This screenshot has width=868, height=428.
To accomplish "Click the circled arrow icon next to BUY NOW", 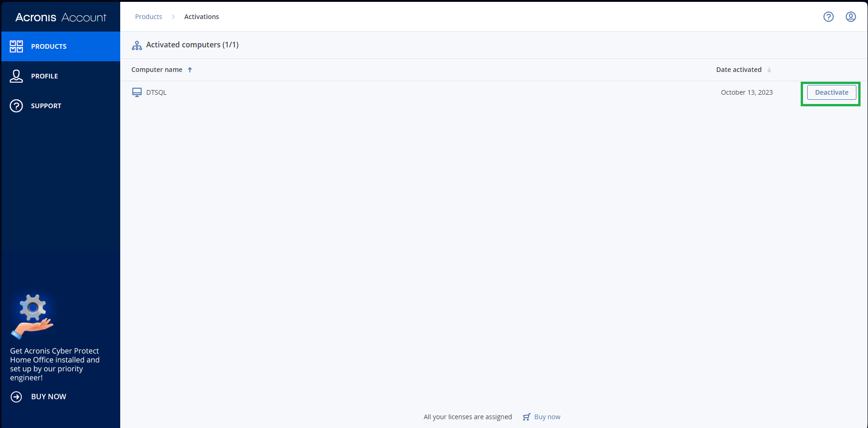I will (x=16, y=397).
